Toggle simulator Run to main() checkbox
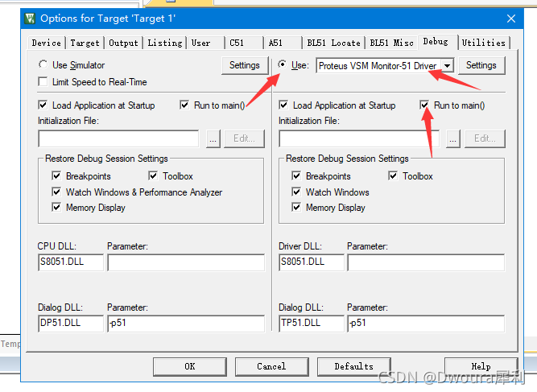This screenshot has height=392, width=537. point(184,105)
